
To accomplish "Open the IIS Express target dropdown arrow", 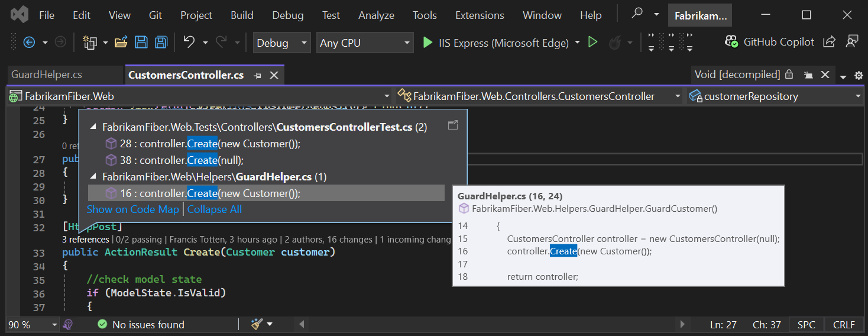I will (577, 43).
